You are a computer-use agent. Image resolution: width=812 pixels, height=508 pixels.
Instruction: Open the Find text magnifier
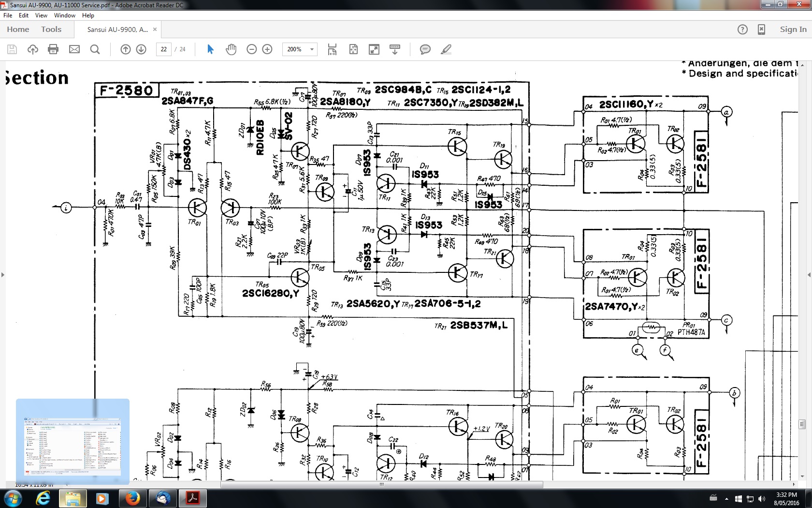click(x=95, y=49)
